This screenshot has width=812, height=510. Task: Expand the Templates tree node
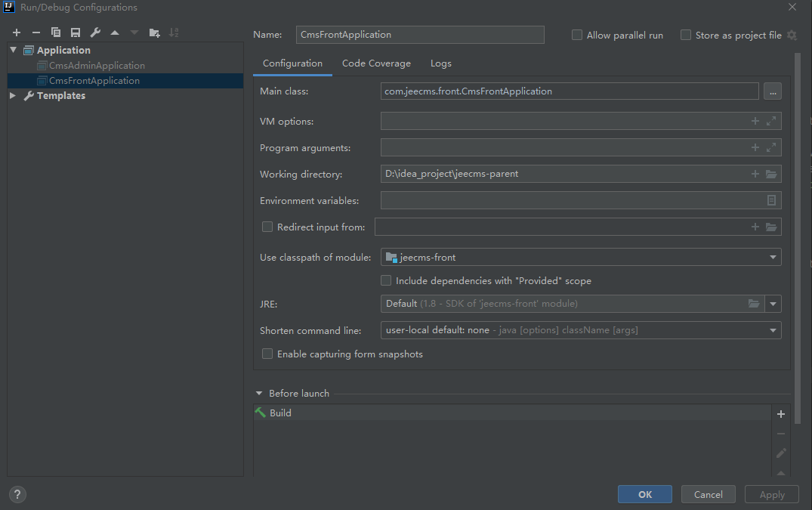click(13, 96)
